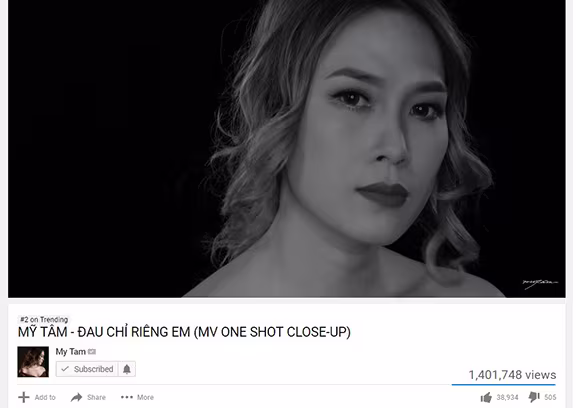This screenshot has height=408, width=576.
Task: Open the #2 on Trending badge
Action: [44, 319]
